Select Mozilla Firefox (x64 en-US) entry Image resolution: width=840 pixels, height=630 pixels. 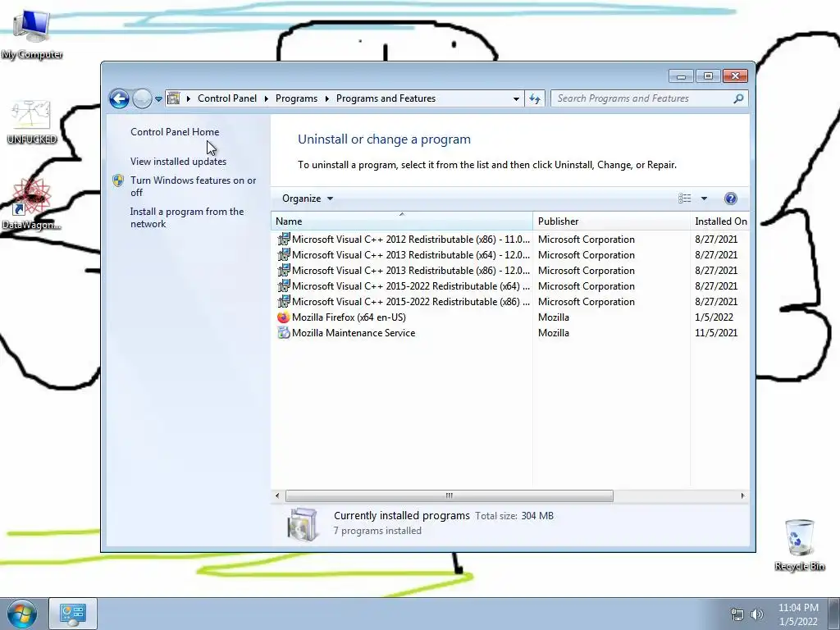point(510,317)
